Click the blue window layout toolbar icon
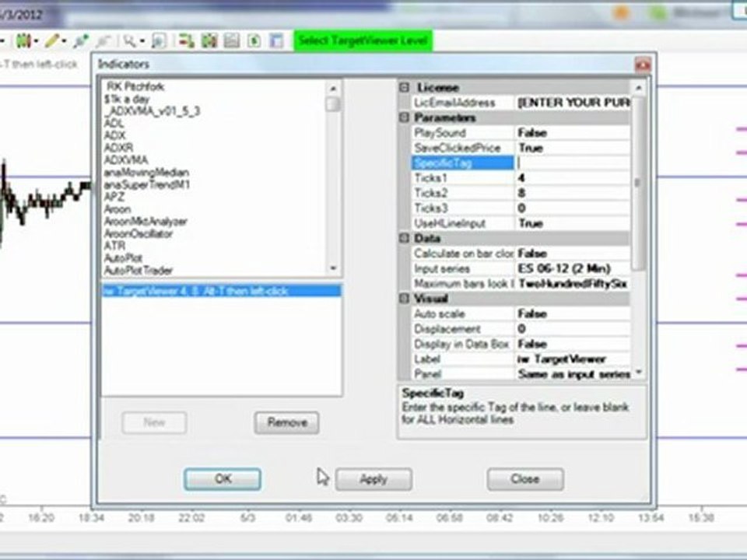The image size is (747, 560). coord(276,41)
